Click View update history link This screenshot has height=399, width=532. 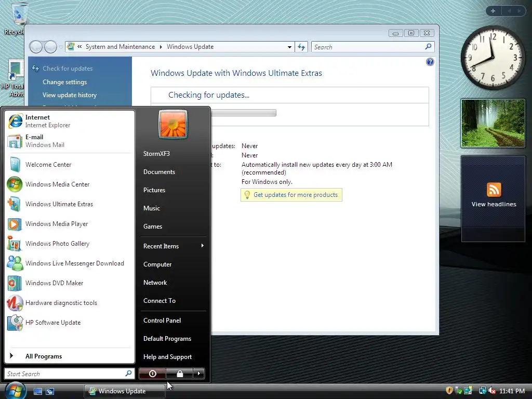[70, 95]
